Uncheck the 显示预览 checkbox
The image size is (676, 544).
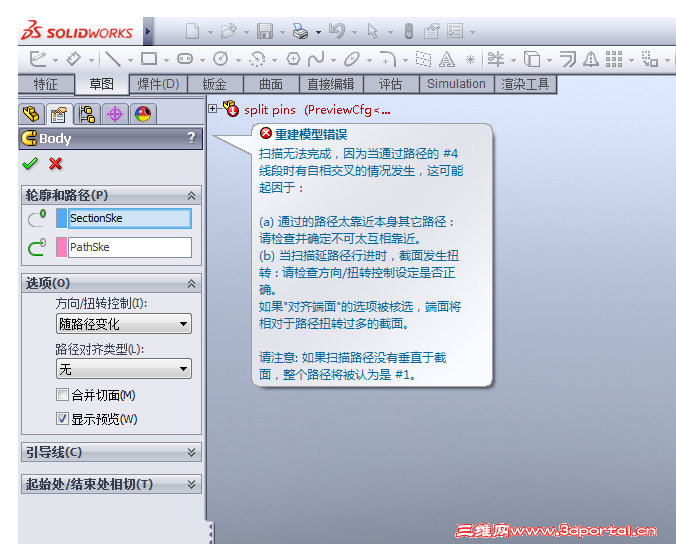[62, 419]
